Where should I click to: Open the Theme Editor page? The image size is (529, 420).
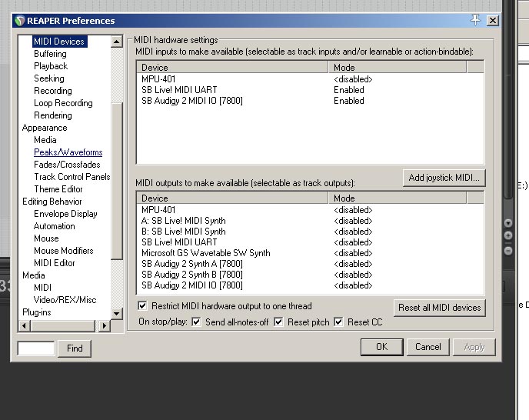point(58,189)
